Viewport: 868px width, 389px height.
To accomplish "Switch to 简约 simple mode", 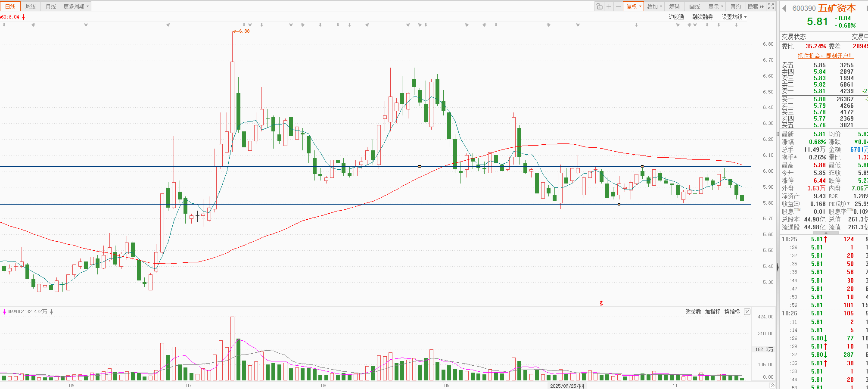I will click(736, 6).
